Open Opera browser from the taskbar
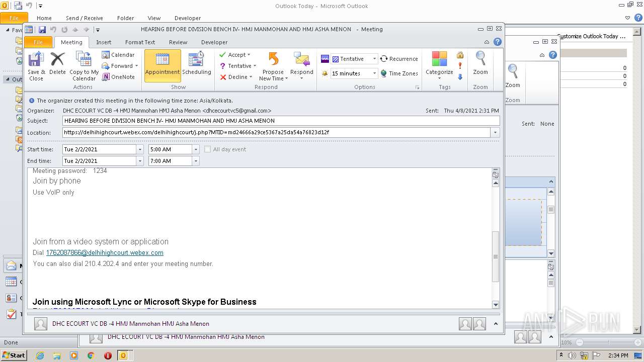 click(108, 355)
